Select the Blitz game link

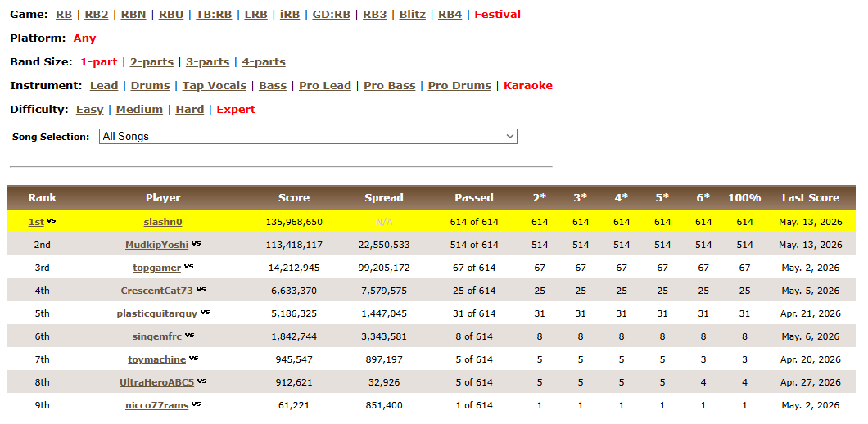[413, 15]
